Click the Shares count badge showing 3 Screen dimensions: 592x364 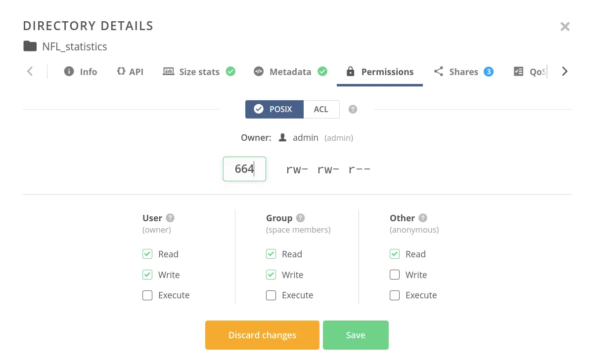(489, 72)
